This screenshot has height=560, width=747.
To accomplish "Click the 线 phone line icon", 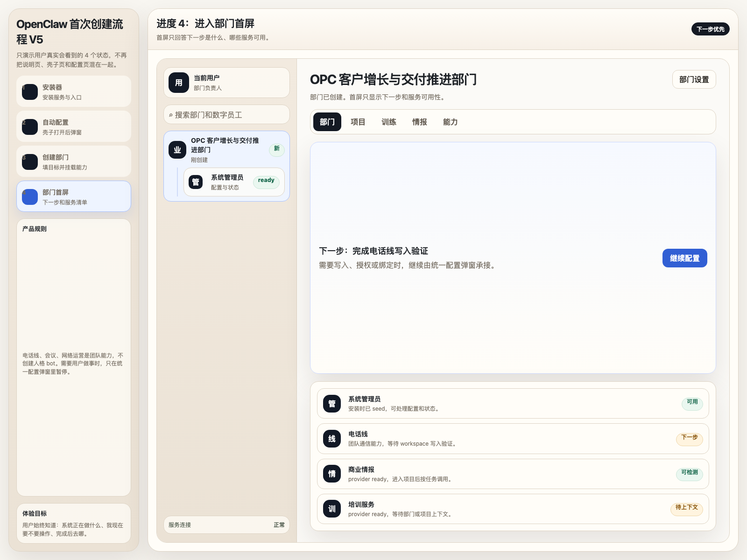I will coord(332,439).
